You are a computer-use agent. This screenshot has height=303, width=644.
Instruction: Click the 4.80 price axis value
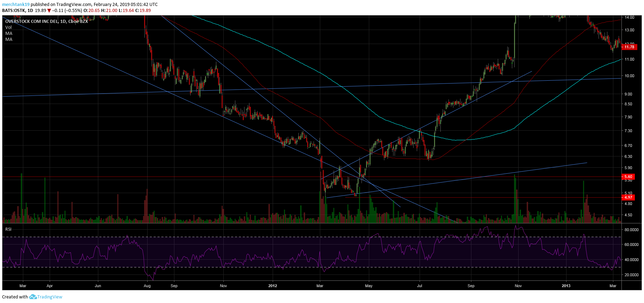pyautogui.click(x=628, y=204)
